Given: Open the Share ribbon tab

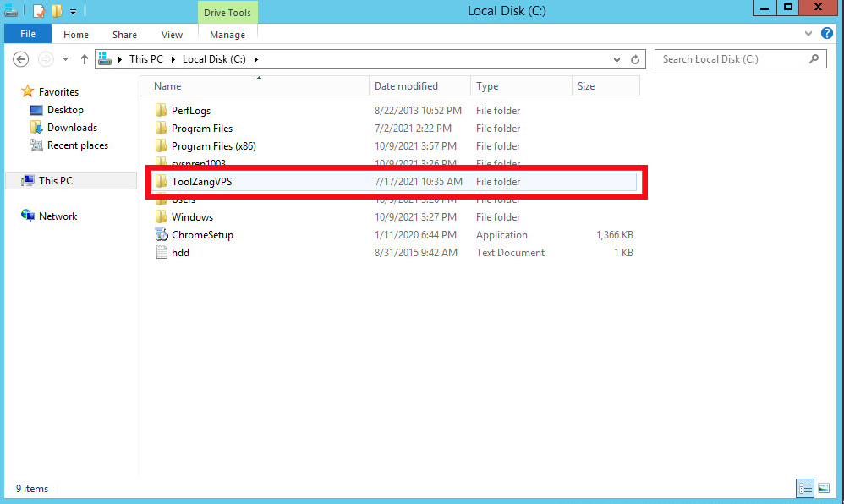Looking at the screenshot, I should (x=124, y=35).
